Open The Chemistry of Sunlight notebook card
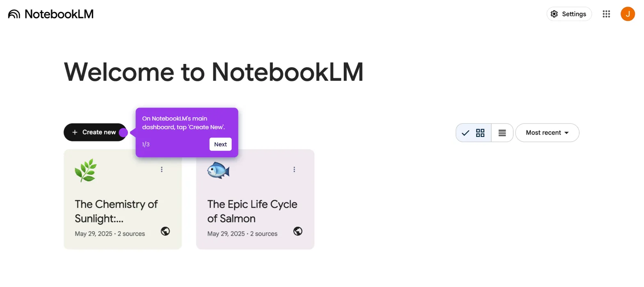Image resolution: width=644 pixels, height=287 pixels. 123,199
